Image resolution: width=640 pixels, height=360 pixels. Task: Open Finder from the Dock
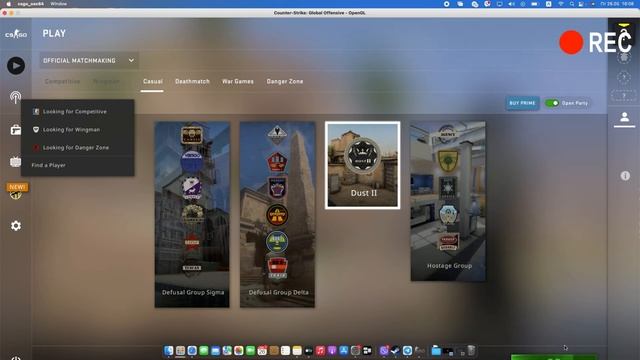coord(169,351)
